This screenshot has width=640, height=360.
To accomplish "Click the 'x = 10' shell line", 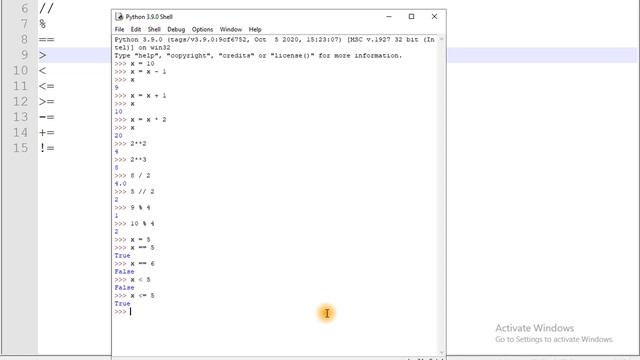I will [134, 64].
